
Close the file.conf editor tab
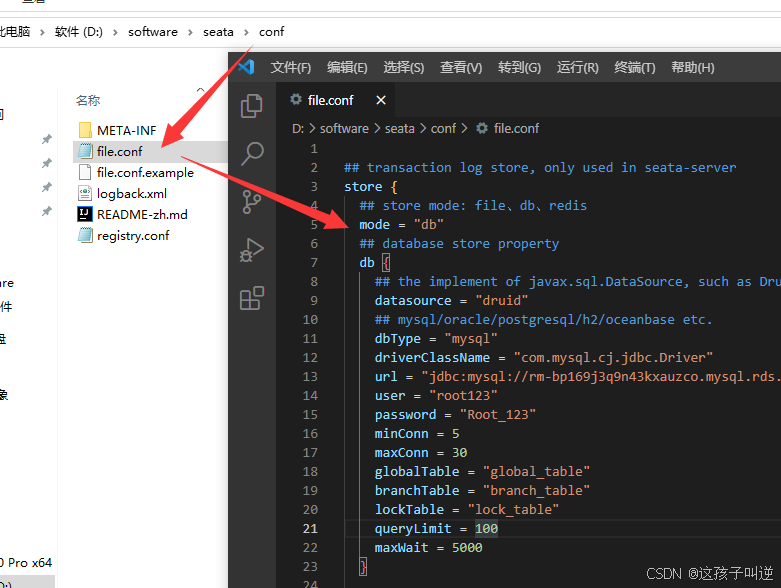381,100
